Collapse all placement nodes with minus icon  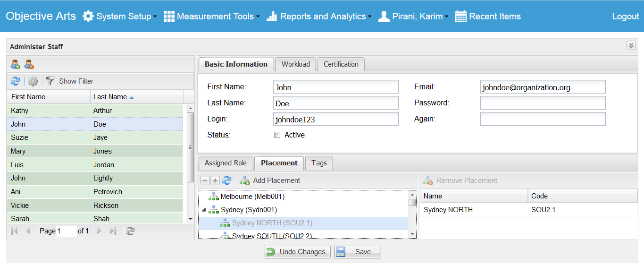[205, 180]
